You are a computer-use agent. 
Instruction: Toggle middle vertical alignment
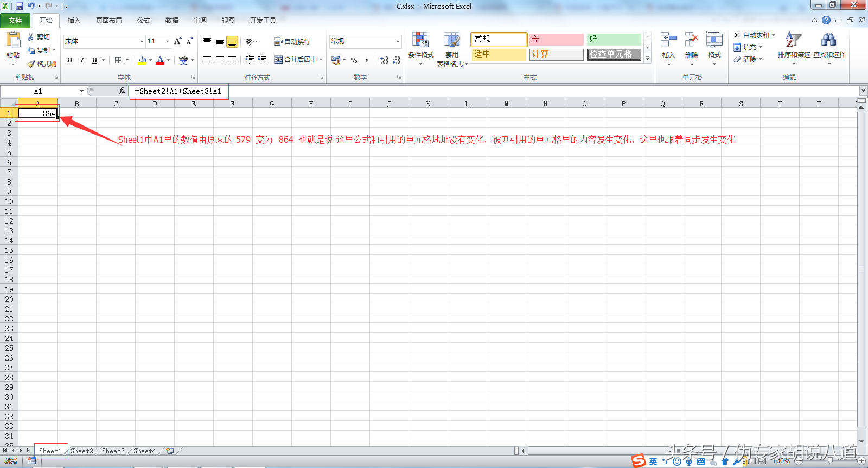point(220,42)
